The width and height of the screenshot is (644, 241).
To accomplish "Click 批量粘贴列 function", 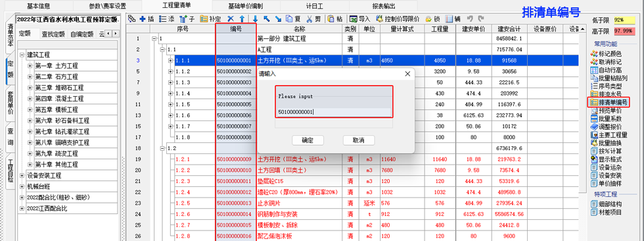I will [x=609, y=78].
